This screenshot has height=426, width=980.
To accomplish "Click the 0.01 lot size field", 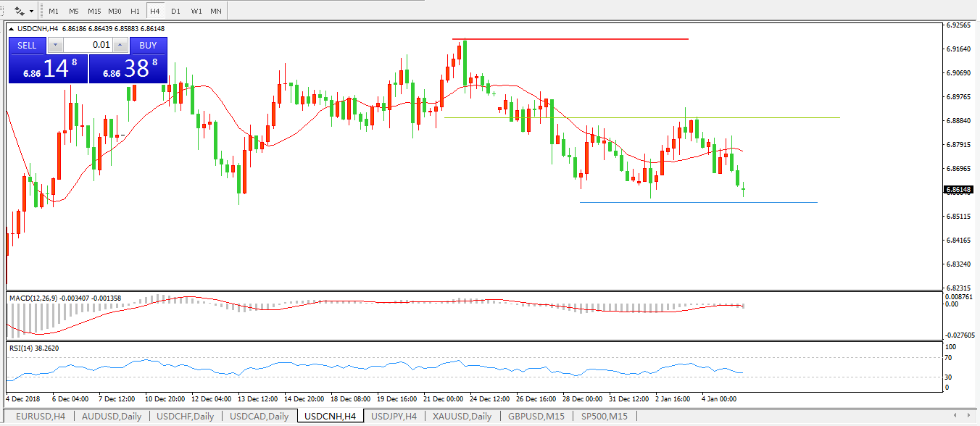I will coord(88,45).
